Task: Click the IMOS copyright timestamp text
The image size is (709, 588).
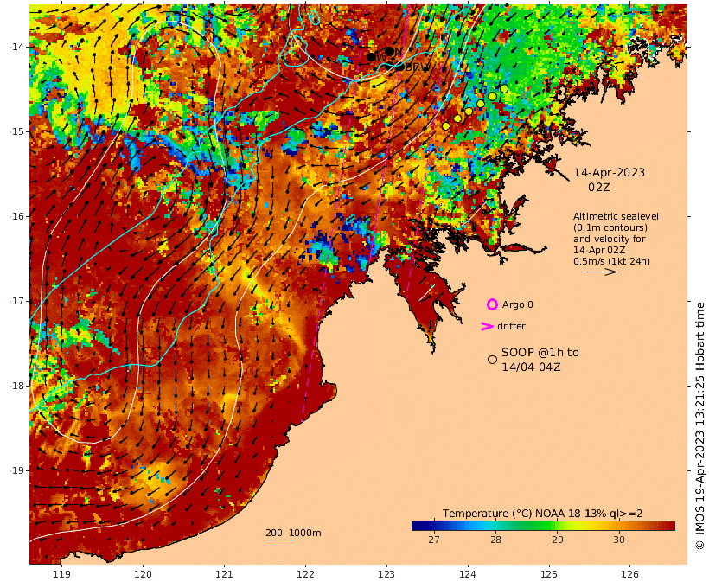Action: [x=699, y=425]
